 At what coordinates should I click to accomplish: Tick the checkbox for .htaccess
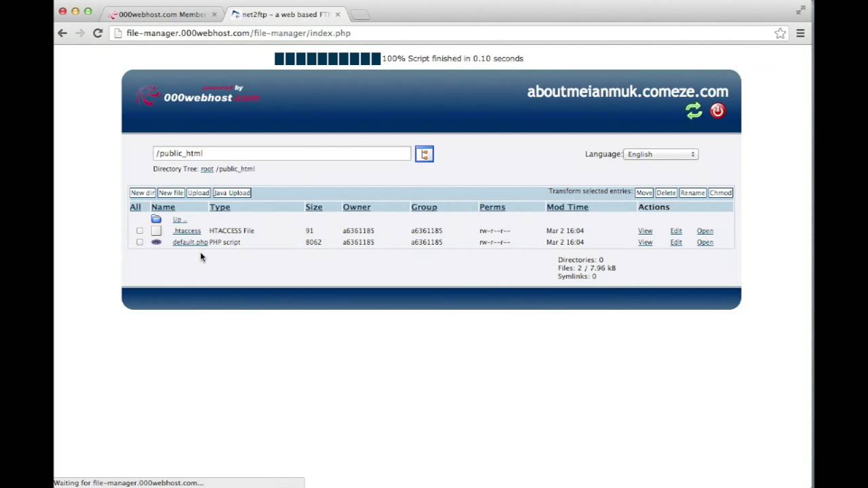point(140,230)
